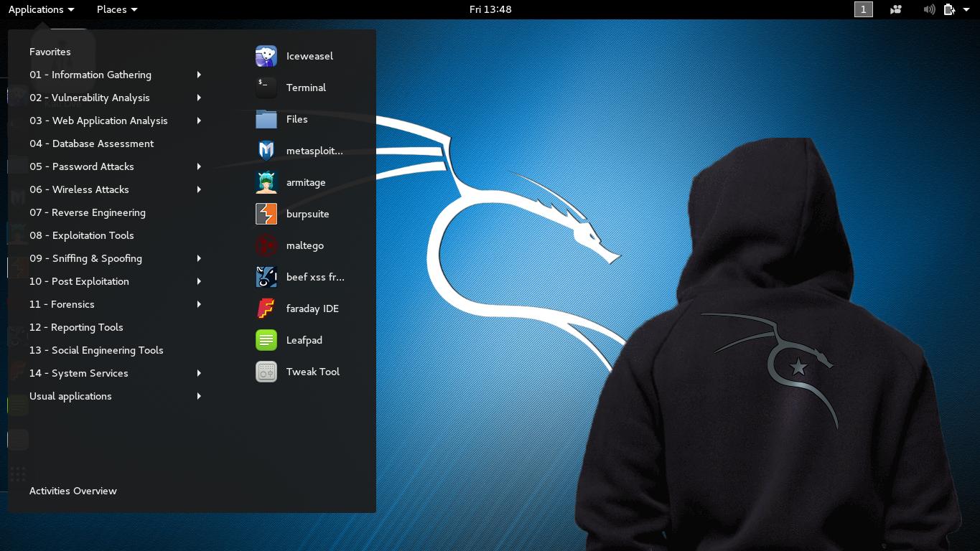Open the Places menu
Image resolution: width=980 pixels, height=551 pixels.
[x=117, y=9]
